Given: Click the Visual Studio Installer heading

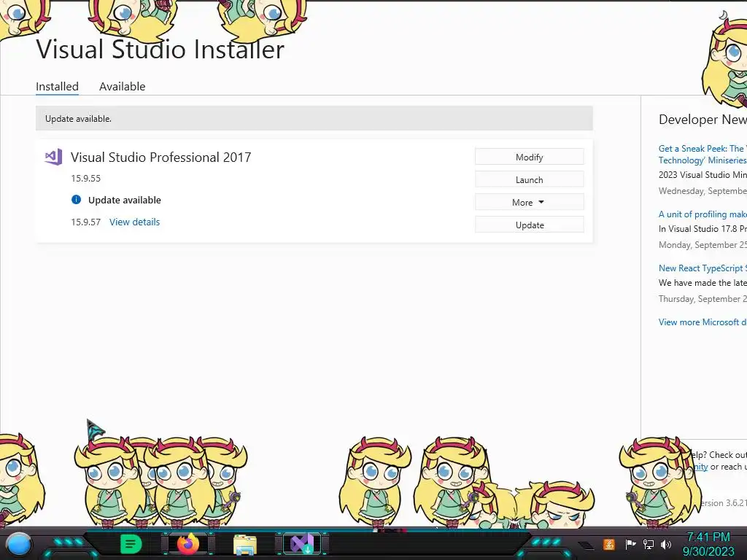Looking at the screenshot, I should tap(160, 49).
